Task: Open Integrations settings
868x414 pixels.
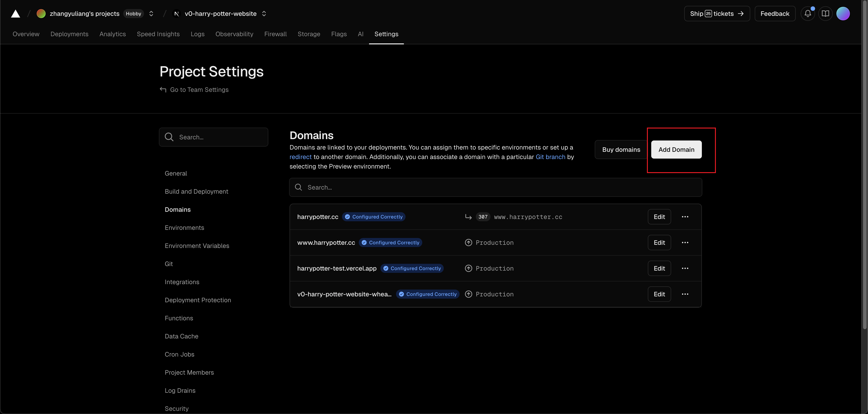Action: point(182,282)
